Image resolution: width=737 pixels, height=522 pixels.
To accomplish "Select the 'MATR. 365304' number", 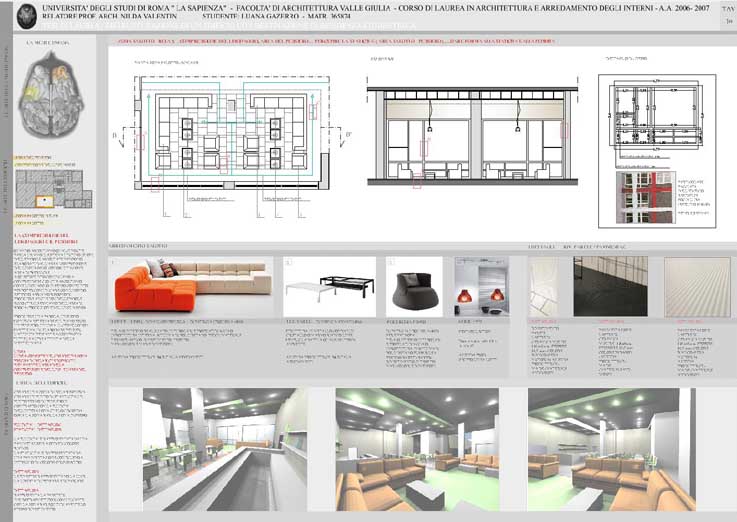I will coord(329,16).
